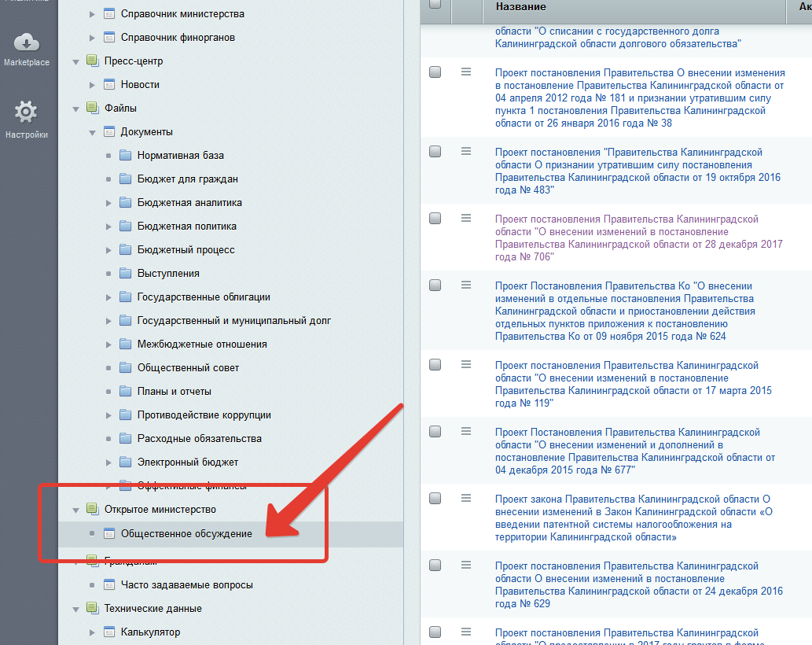Open hamburger menu for the 2012 № 181 row

click(465, 72)
